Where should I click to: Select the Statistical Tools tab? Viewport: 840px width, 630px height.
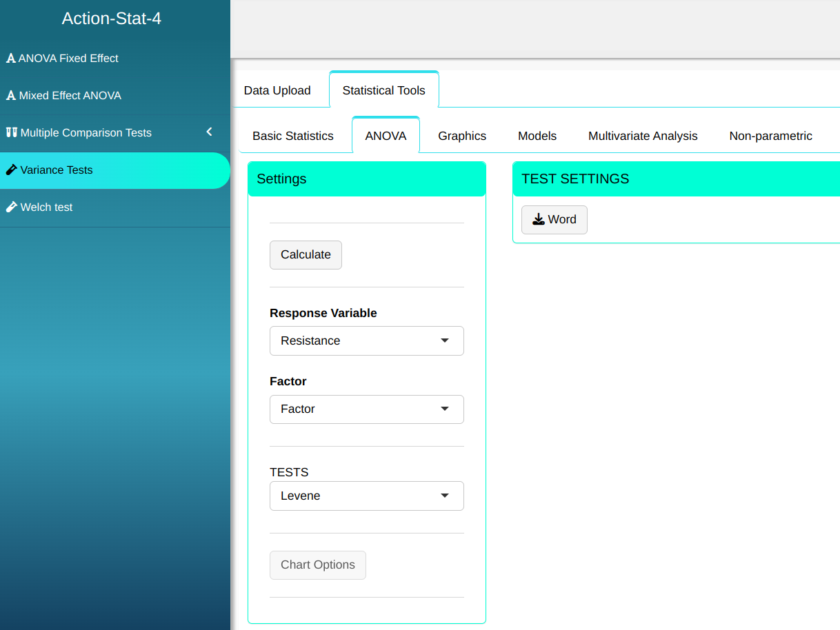383,90
